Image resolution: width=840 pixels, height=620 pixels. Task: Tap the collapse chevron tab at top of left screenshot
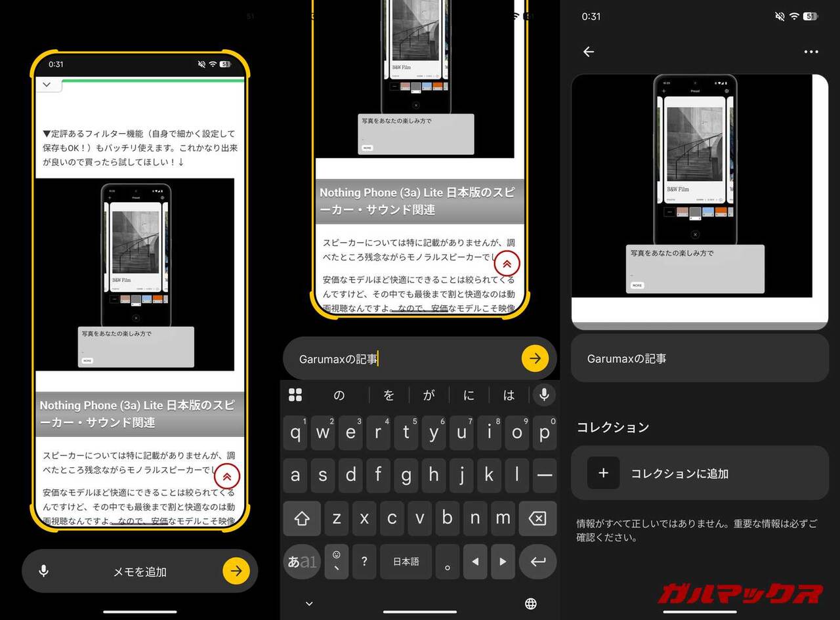coord(47,85)
